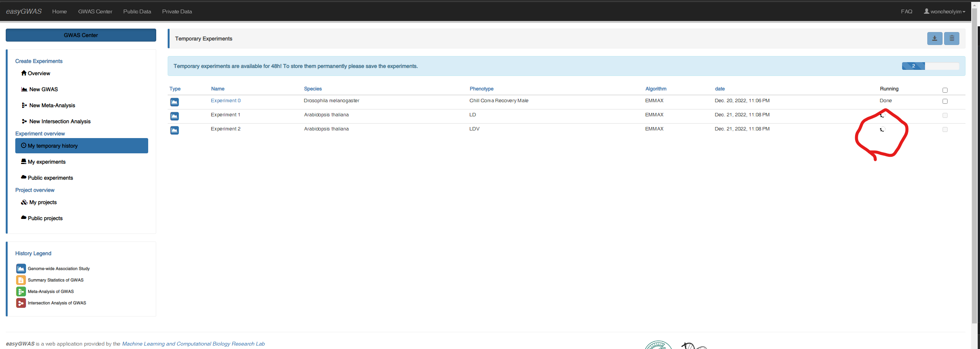Click the Intersection Analysis of GWAS legend icon
The image size is (980, 349).
tap(21, 303)
